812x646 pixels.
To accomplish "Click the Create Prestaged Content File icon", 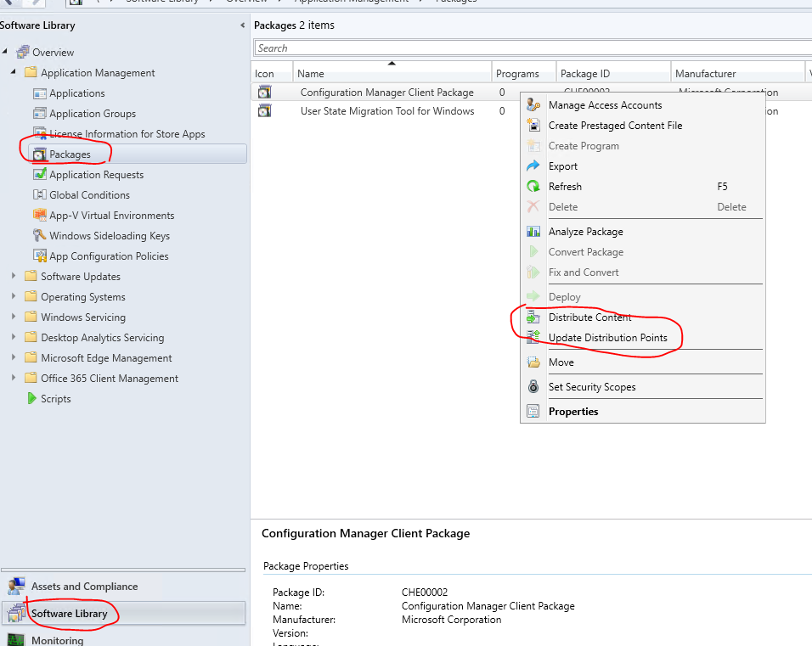I will [533, 125].
